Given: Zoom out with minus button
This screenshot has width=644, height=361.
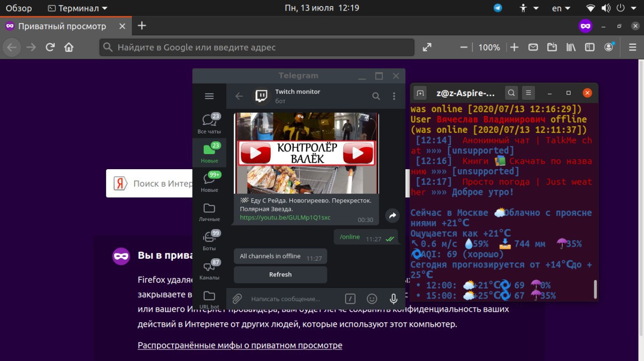Looking at the screenshot, I should coord(464,47).
